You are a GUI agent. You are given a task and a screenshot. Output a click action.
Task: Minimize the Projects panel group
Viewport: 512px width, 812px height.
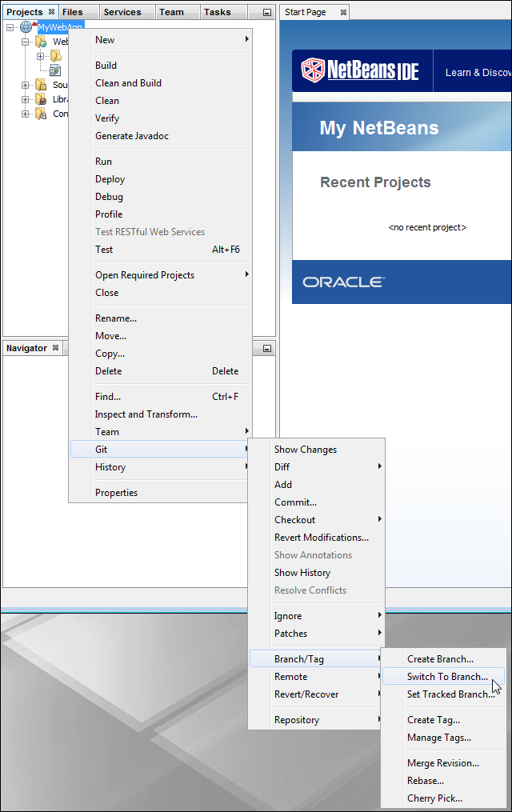click(x=267, y=13)
